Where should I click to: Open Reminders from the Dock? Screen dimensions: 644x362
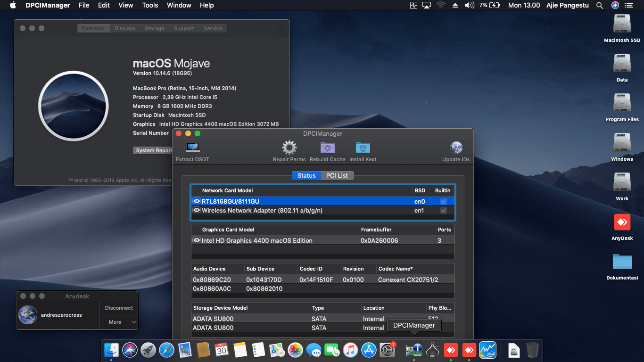point(258,350)
